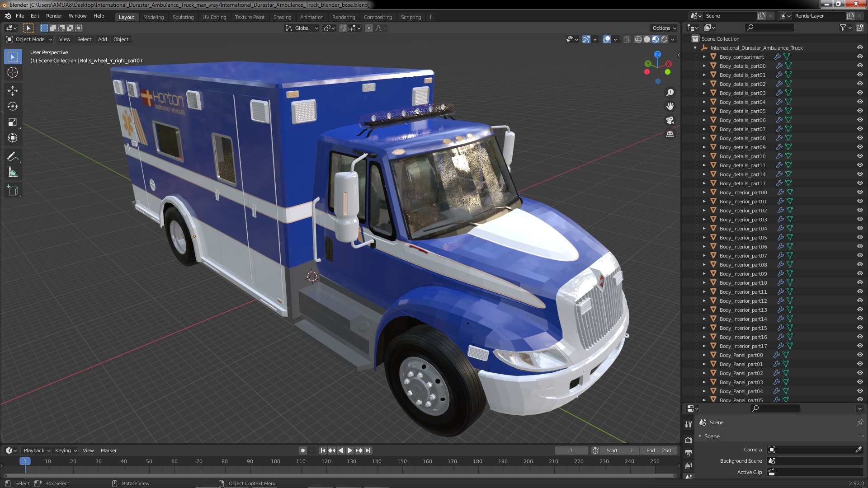Open the Output properties tab icon
The image size is (868, 488).
pos(689,453)
